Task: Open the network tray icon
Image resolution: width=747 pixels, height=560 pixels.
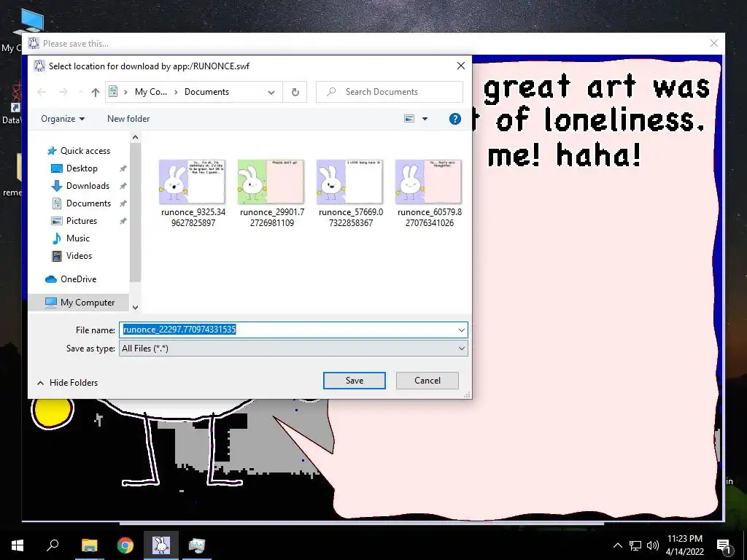Action: 635,545
